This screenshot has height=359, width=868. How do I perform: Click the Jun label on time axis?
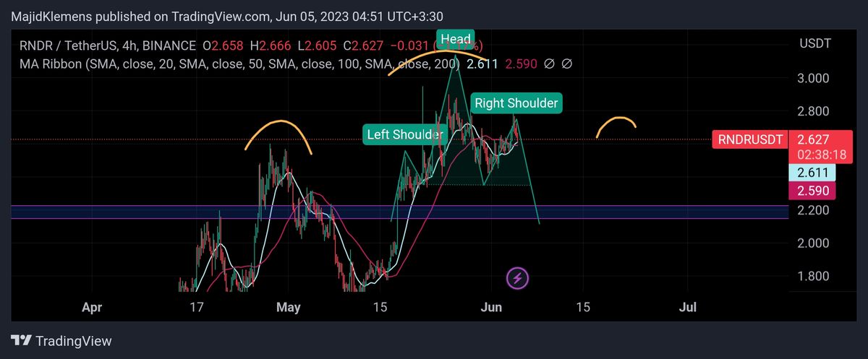tap(492, 307)
